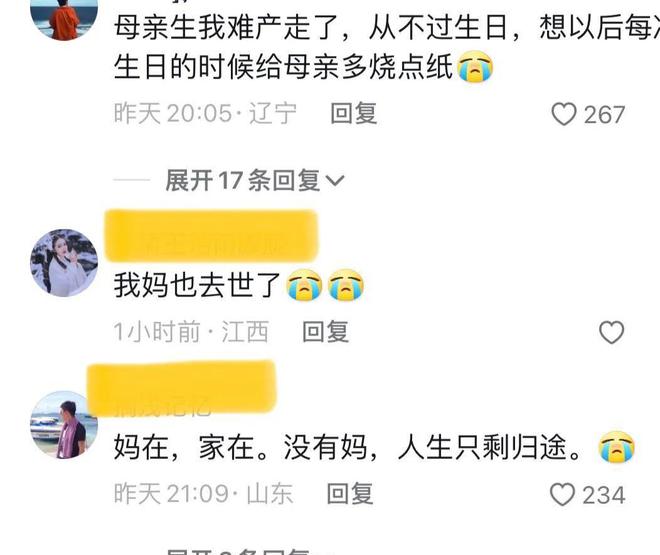
Task: Like the Shandong comment with 234 likes
Action: tap(562, 494)
